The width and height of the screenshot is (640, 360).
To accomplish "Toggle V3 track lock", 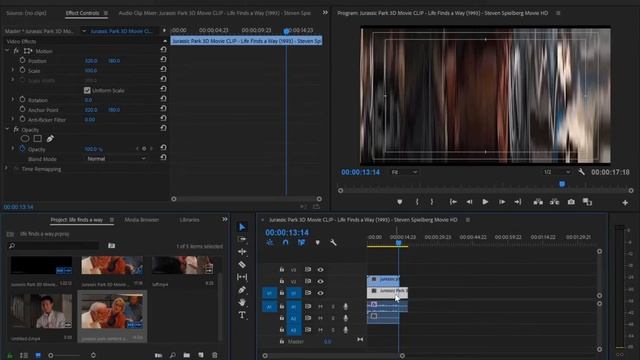I will [282, 269].
